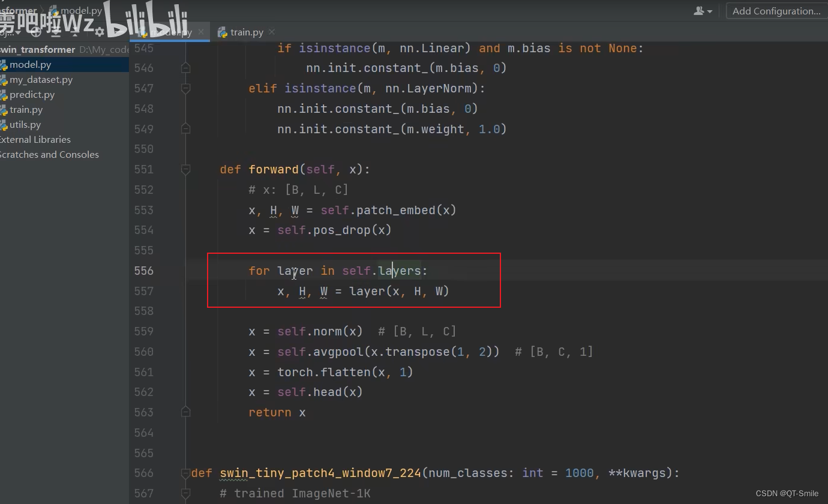Click '# x: [B, L, C]' comment
Screen dimensions: 828x504
coord(299,190)
